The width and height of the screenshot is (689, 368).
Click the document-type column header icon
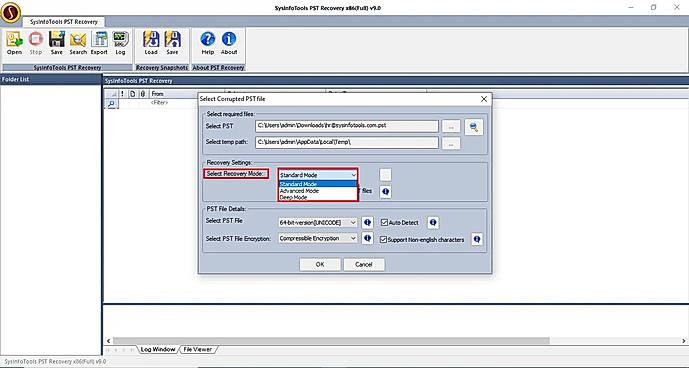pos(133,94)
